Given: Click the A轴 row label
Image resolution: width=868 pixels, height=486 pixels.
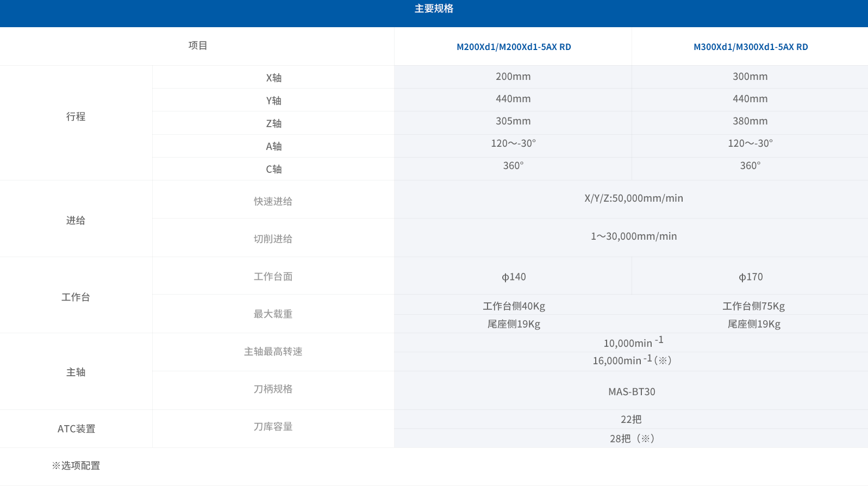Looking at the screenshot, I should [x=273, y=146].
